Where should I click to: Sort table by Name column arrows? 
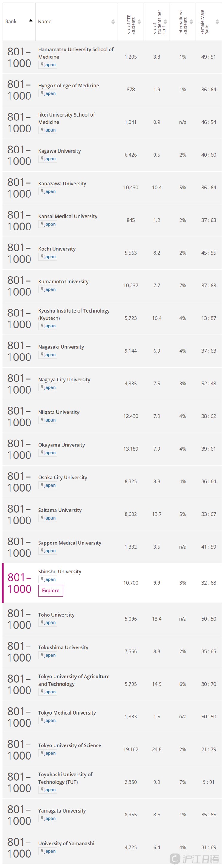click(113, 22)
